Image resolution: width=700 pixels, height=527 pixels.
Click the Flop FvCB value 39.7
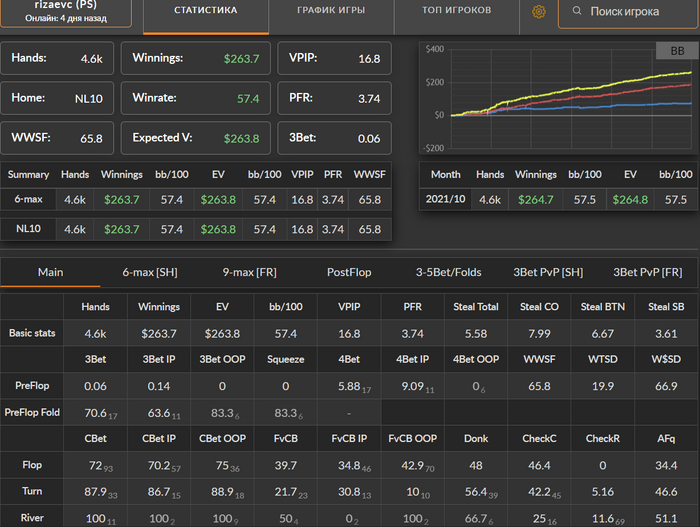click(286, 466)
